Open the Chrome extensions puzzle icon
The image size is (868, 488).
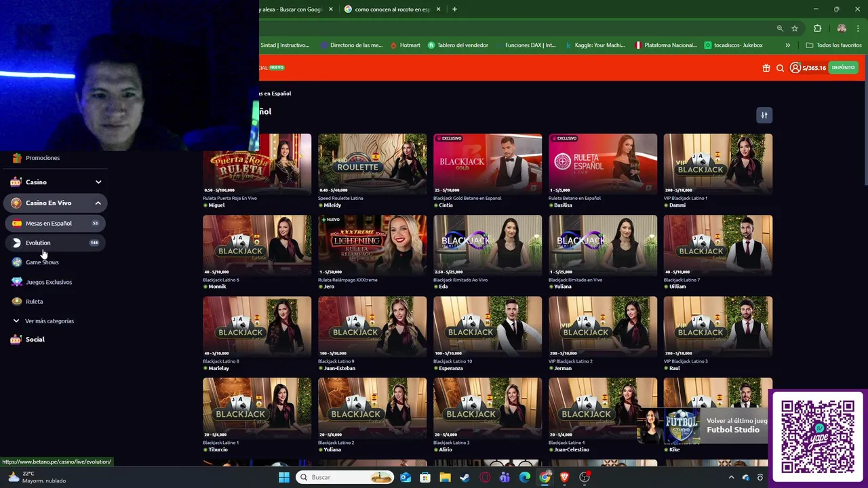pos(817,28)
